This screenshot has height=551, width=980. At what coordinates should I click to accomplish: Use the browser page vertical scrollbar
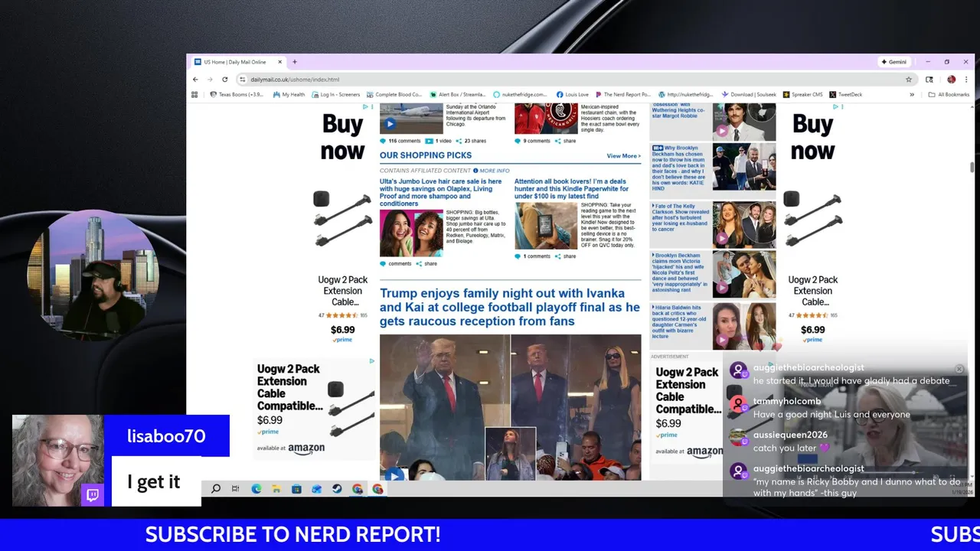pyautogui.click(x=971, y=168)
